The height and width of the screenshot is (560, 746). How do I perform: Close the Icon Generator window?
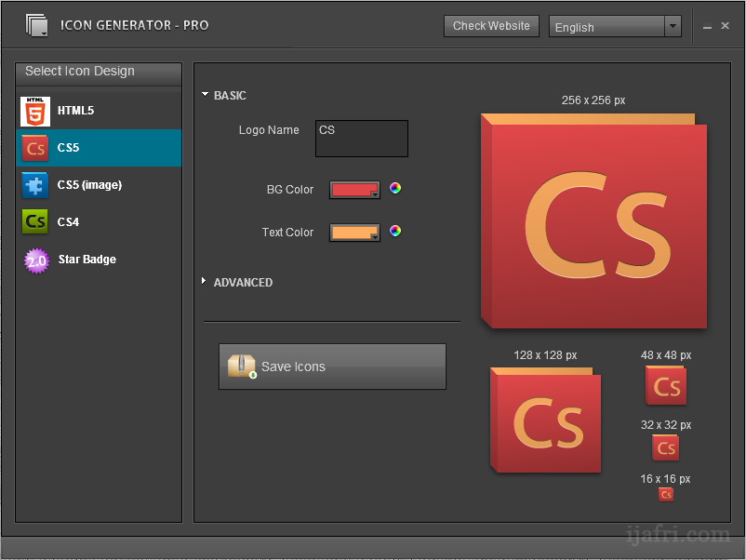pos(725,26)
